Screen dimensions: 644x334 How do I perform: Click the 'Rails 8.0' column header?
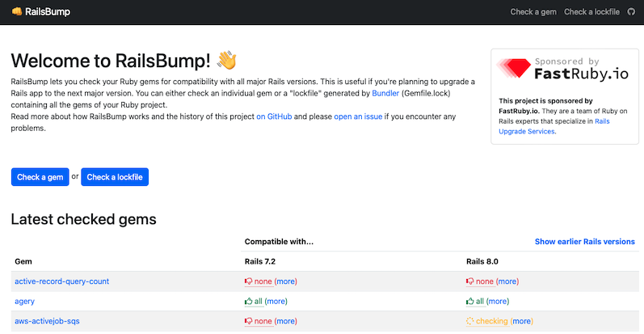[x=482, y=261]
